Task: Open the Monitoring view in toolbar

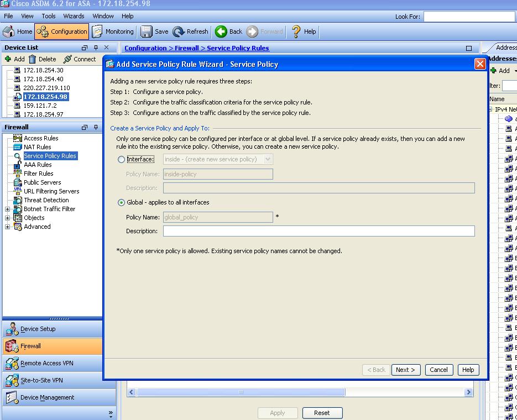Action: 113,32
